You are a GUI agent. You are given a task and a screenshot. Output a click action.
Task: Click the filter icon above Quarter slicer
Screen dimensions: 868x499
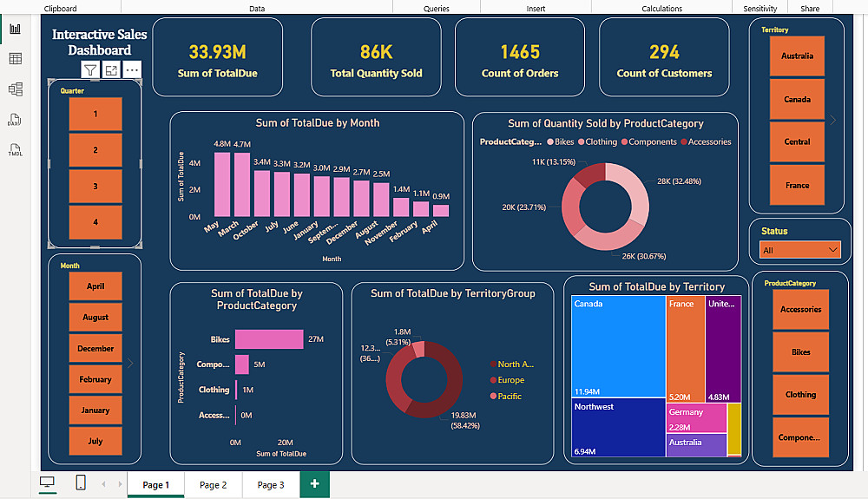pos(90,70)
